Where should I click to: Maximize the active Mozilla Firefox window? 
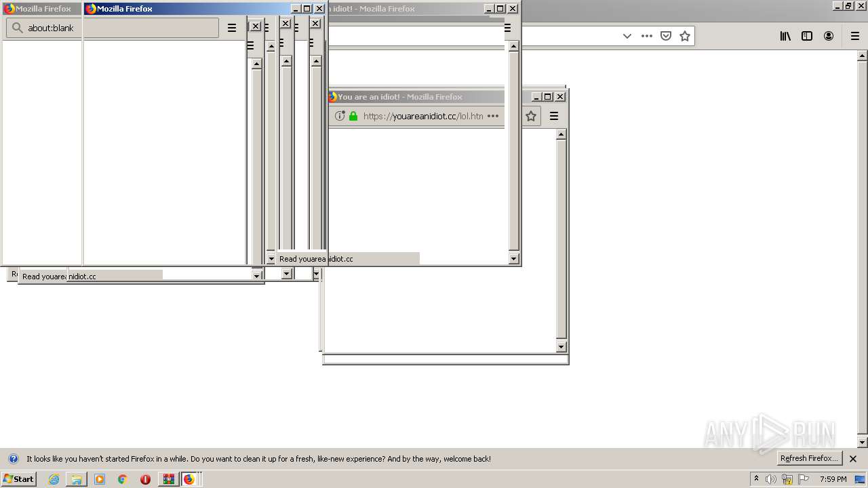click(307, 9)
